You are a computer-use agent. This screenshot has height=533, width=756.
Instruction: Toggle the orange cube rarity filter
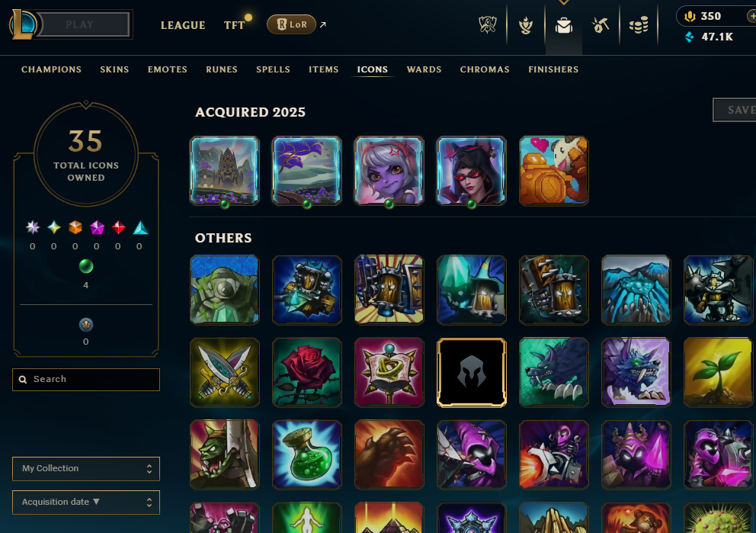click(x=75, y=227)
